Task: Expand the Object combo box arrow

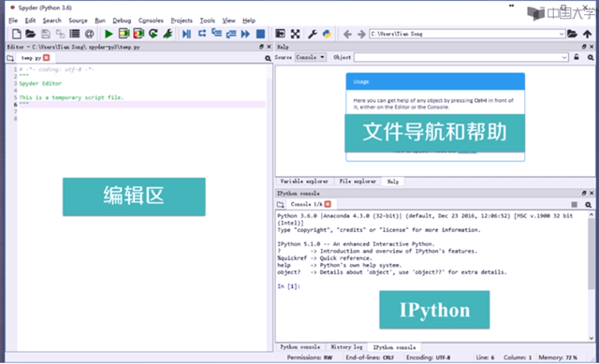Action: tap(564, 57)
